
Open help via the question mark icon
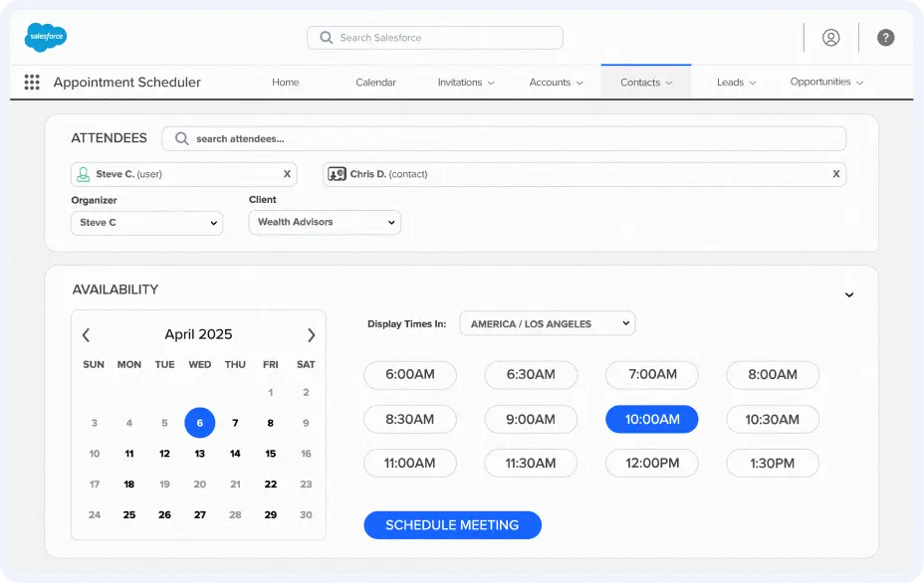pos(885,38)
